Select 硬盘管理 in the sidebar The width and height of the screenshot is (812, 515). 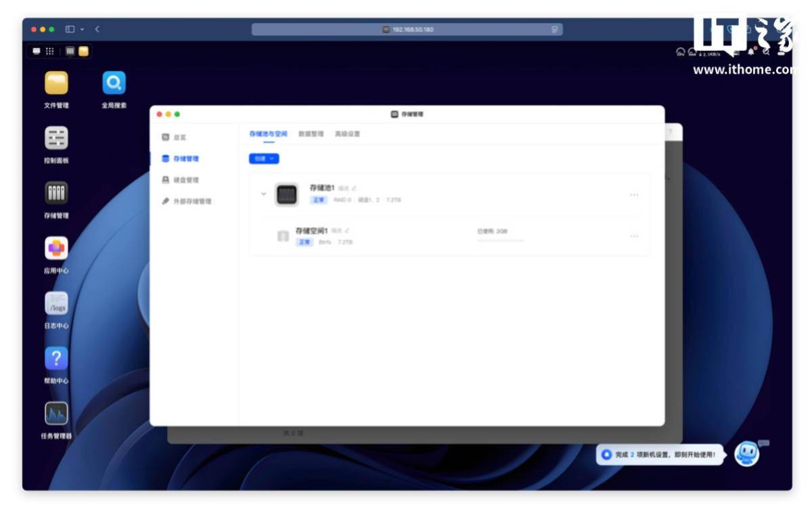[x=186, y=180]
